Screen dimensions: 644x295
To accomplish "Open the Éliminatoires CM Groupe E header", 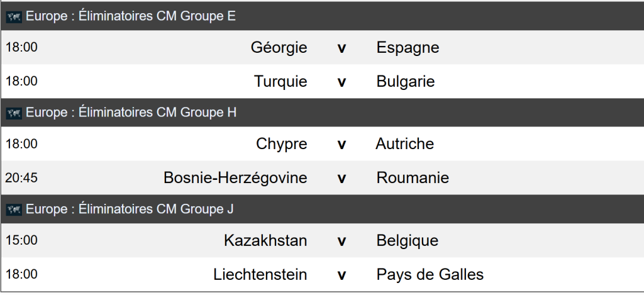I will pyautogui.click(x=131, y=17).
